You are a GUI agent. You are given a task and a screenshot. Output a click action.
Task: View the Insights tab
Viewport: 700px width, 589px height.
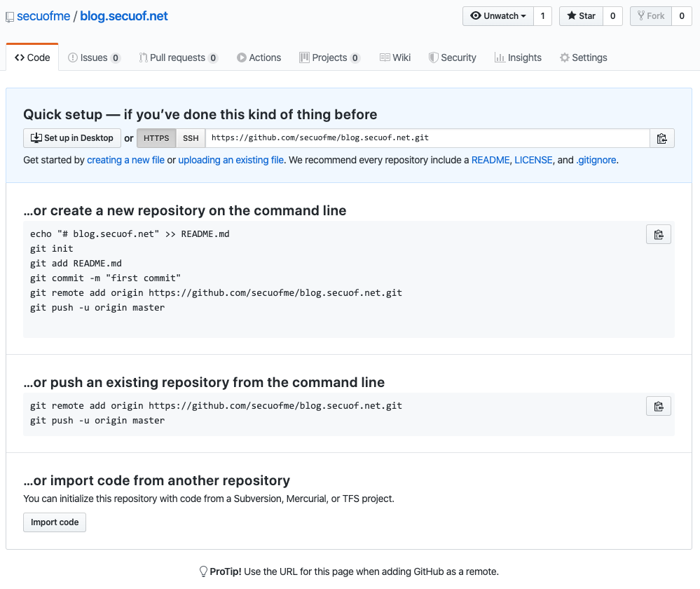518,57
